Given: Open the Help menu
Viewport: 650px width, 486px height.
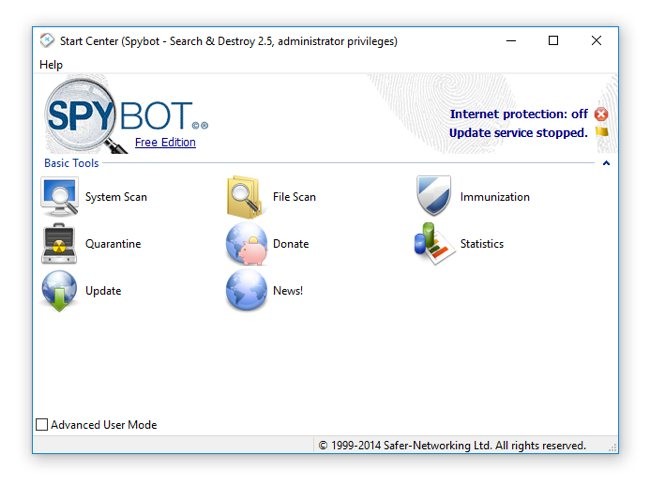Looking at the screenshot, I should click(51, 65).
